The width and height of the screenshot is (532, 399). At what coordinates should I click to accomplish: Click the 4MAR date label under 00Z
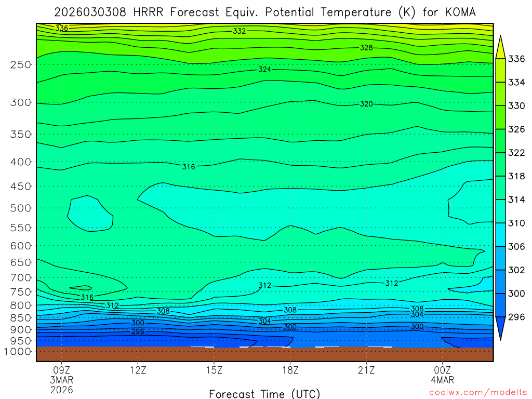click(x=443, y=380)
